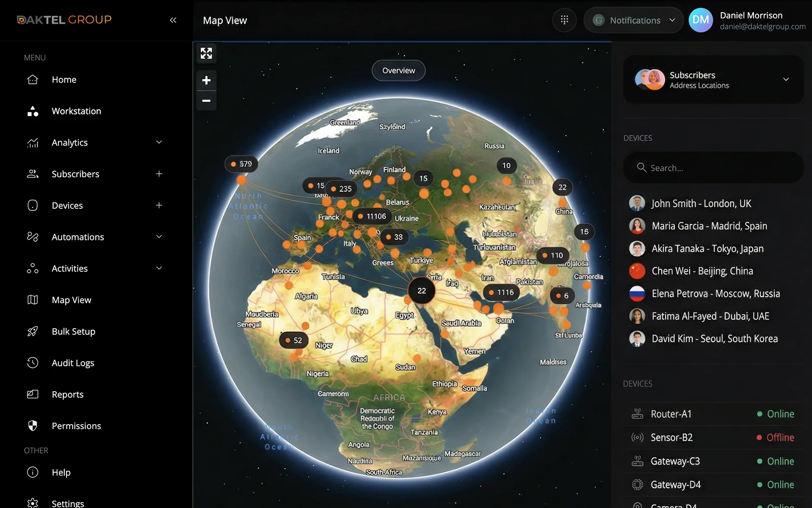812x508 pixels.
Task: Expand the Activities menu chevron
Action: click(159, 269)
